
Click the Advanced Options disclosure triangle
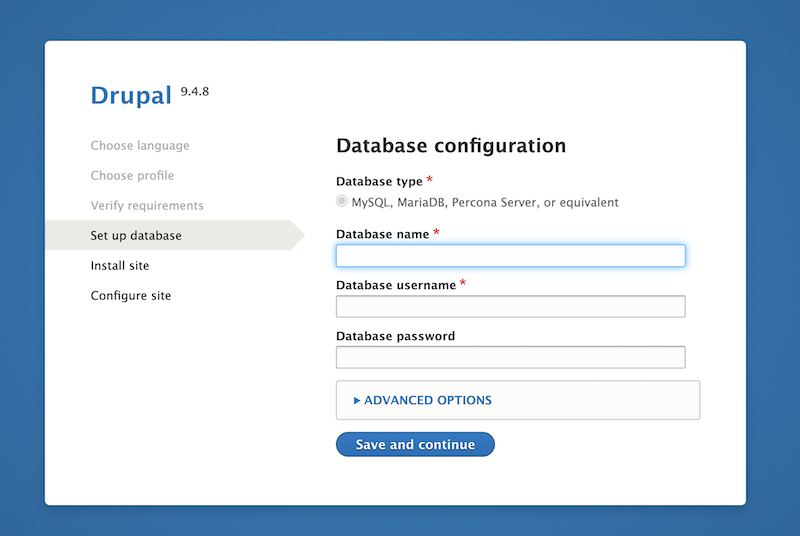tap(357, 401)
